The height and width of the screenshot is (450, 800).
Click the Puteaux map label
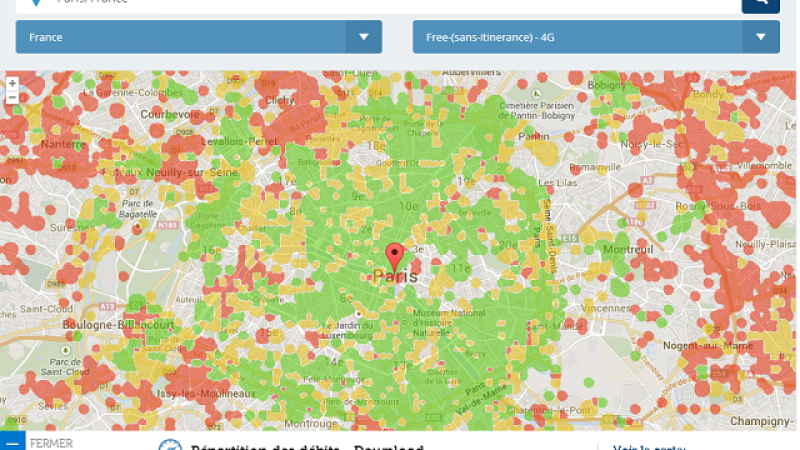pyautogui.click(x=122, y=172)
